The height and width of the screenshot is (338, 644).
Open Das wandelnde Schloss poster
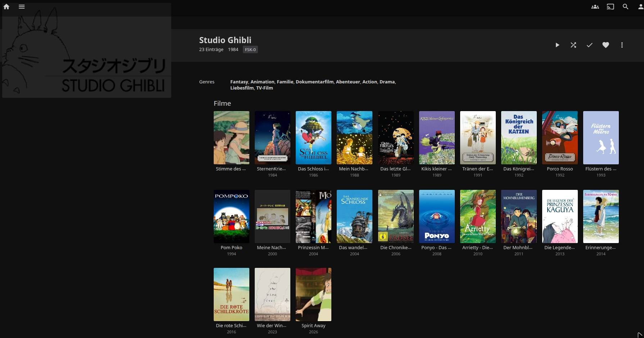click(x=354, y=216)
